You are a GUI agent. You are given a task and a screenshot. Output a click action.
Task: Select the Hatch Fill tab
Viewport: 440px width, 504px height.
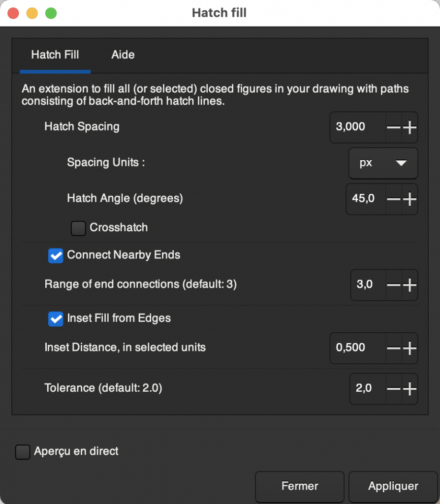55,55
